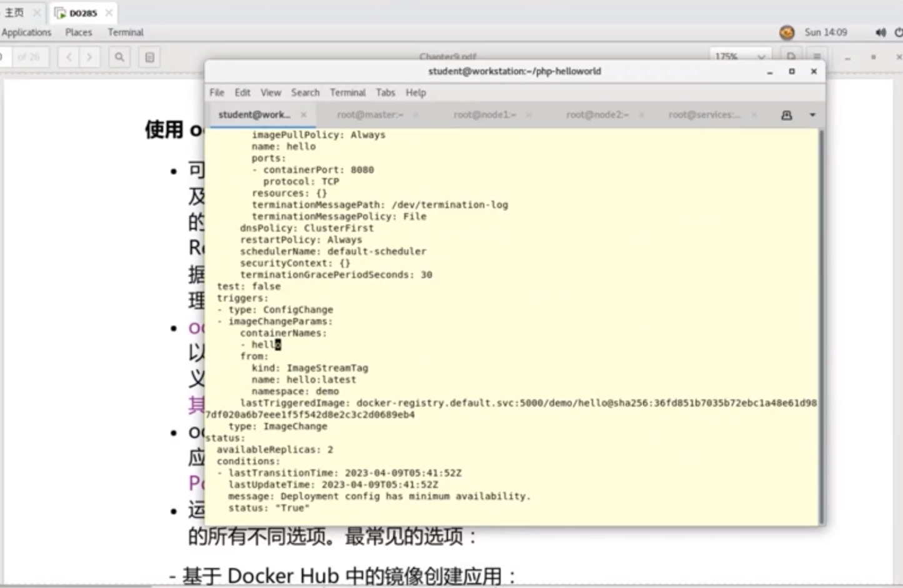Click the 'availableReplicas: 2' line
Screen dimensions: 903x588
(275, 450)
